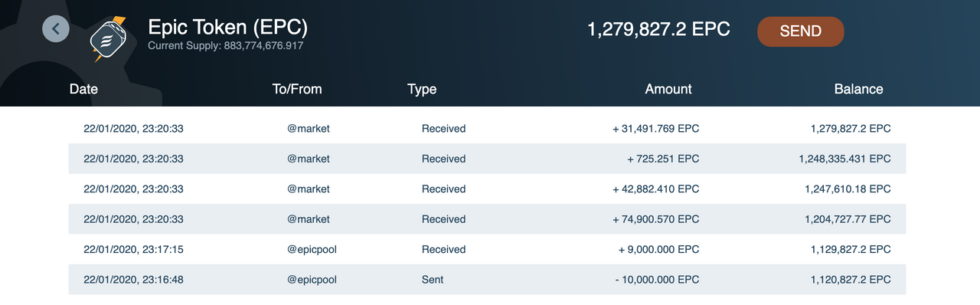Select the + 9,000.000 EPC received amount
The image size is (980, 305).
pyautogui.click(x=659, y=250)
